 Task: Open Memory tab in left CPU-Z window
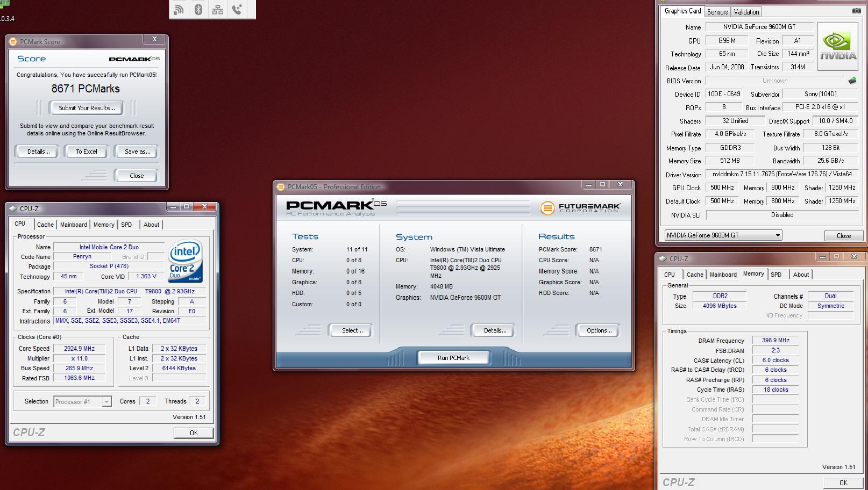tap(104, 225)
